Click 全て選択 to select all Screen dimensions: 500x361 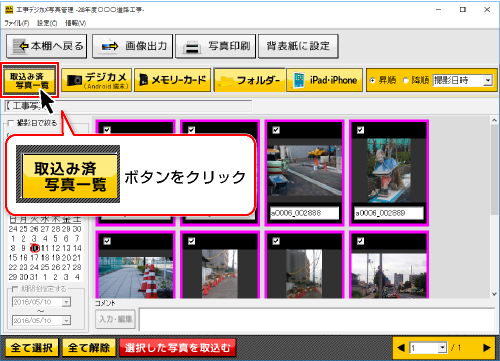tap(32, 348)
